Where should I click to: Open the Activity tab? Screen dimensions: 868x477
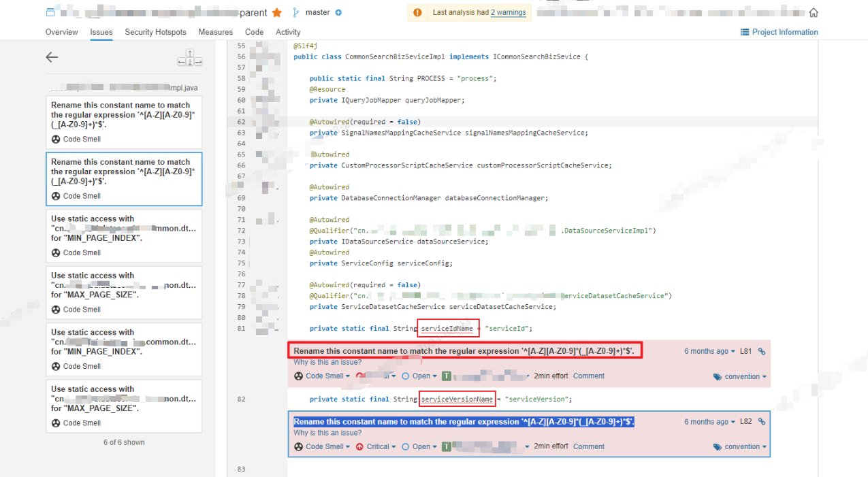pos(288,32)
